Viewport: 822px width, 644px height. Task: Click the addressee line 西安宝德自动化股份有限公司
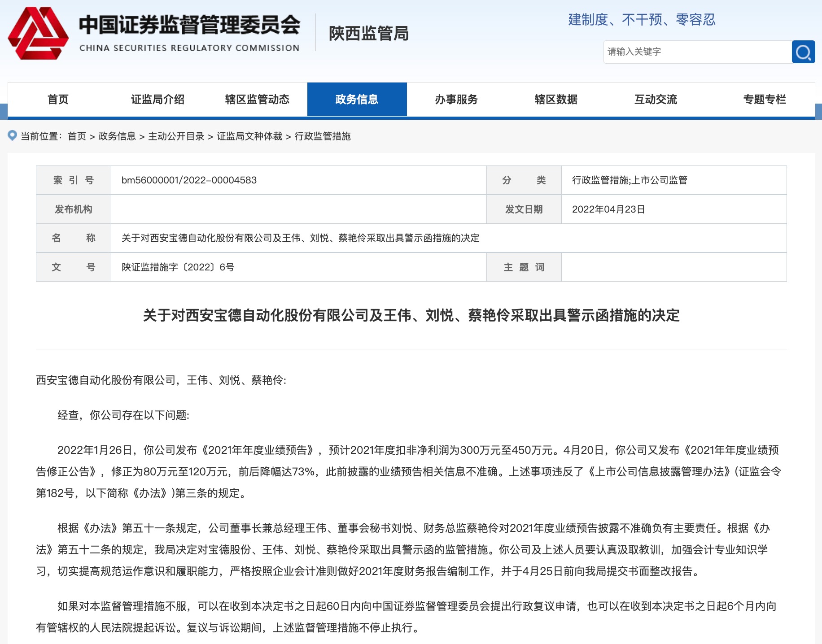161,380
